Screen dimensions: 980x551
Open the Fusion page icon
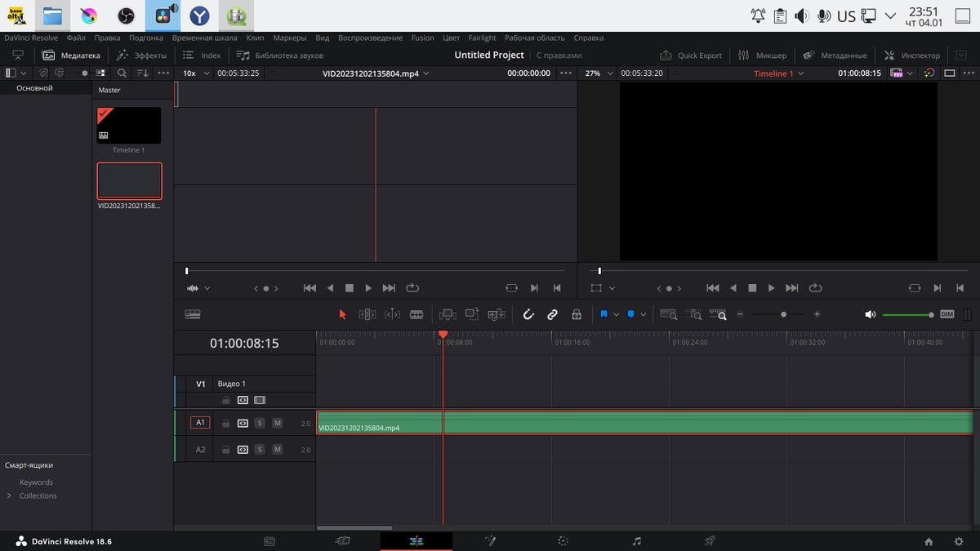490,540
